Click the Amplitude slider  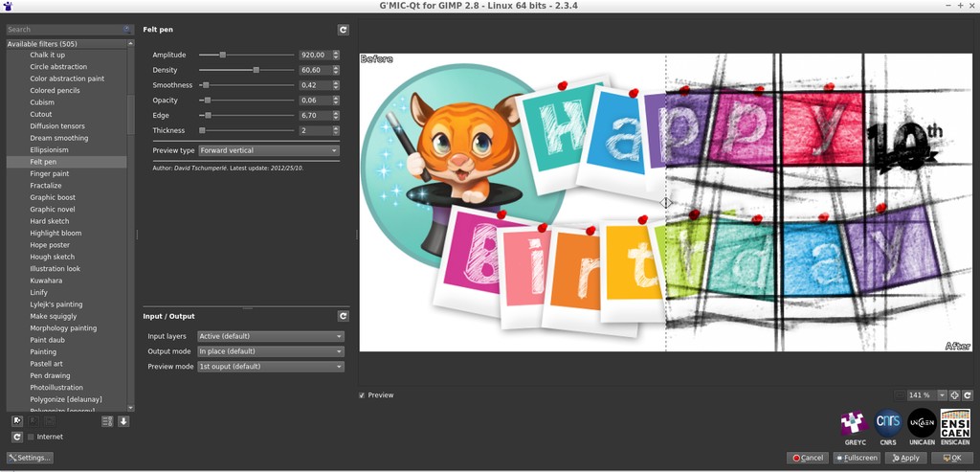click(246, 55)
